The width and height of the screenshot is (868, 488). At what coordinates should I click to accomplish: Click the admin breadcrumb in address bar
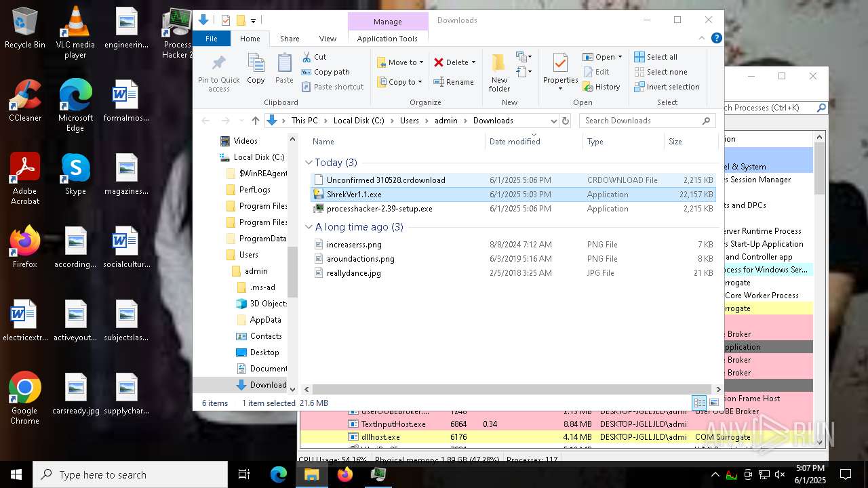click(446, 121)
